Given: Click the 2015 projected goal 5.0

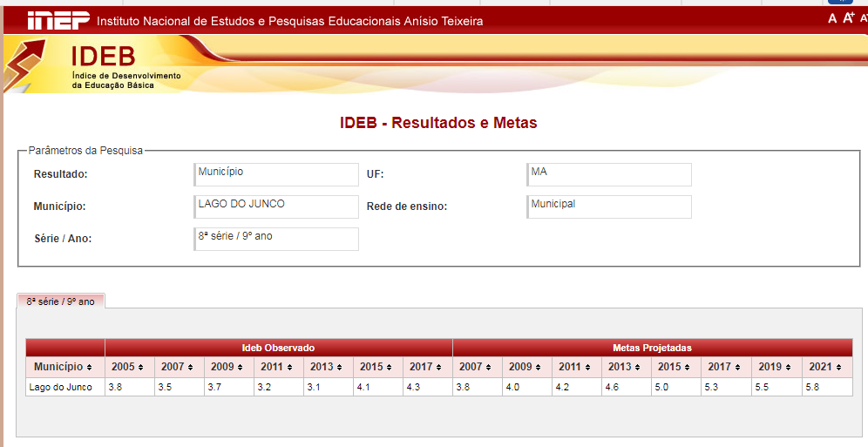Looking at the screenshot, I should pos(676,387).
